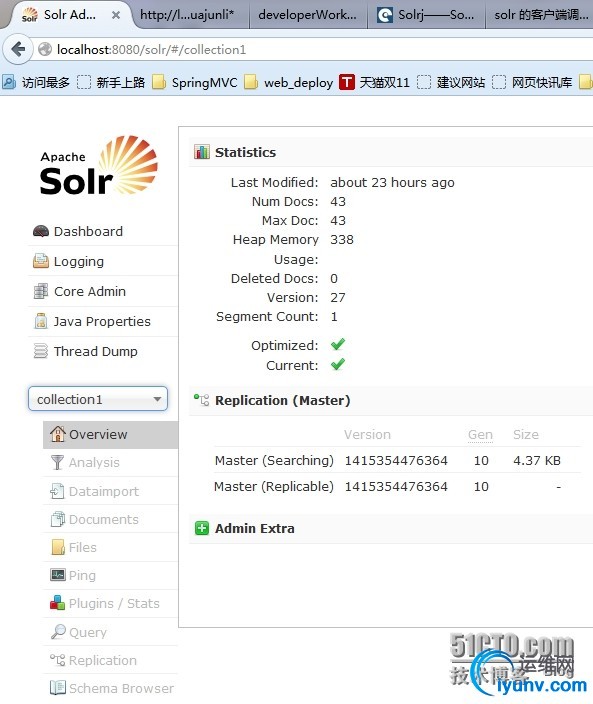Click the browser back arrow button
593x704 pixels.
(x=18, y=49)
